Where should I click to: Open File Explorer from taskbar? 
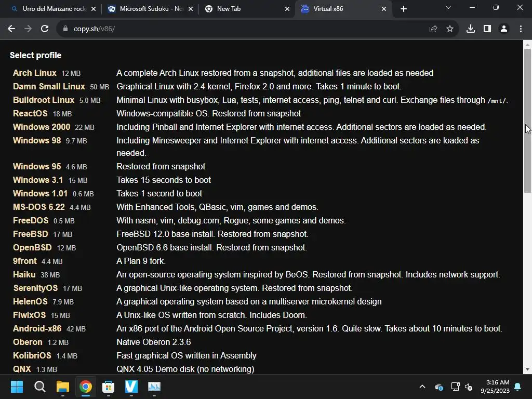point(63,387)
